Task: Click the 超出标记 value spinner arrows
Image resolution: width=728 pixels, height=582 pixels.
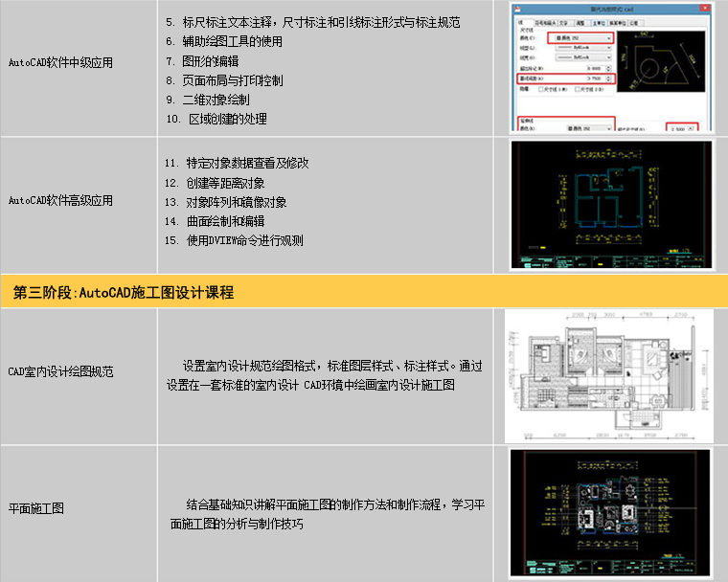Action: (x=610, y=68)
